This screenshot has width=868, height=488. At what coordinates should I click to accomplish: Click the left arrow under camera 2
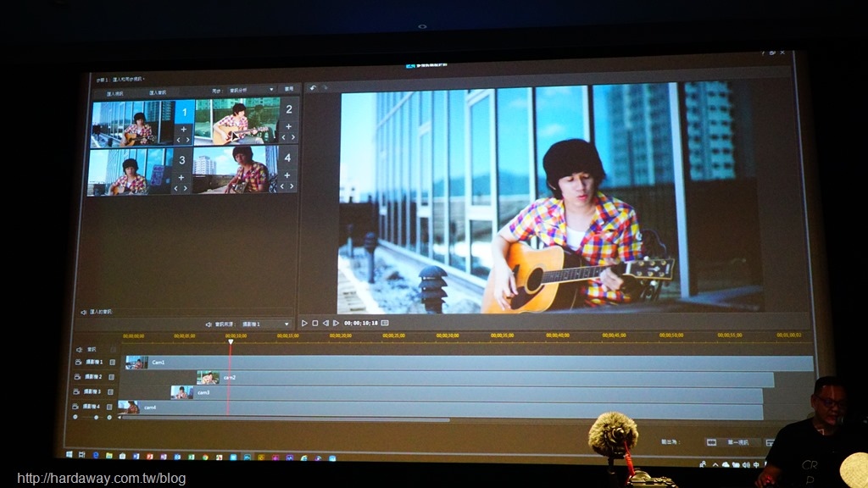pos(284,137)
